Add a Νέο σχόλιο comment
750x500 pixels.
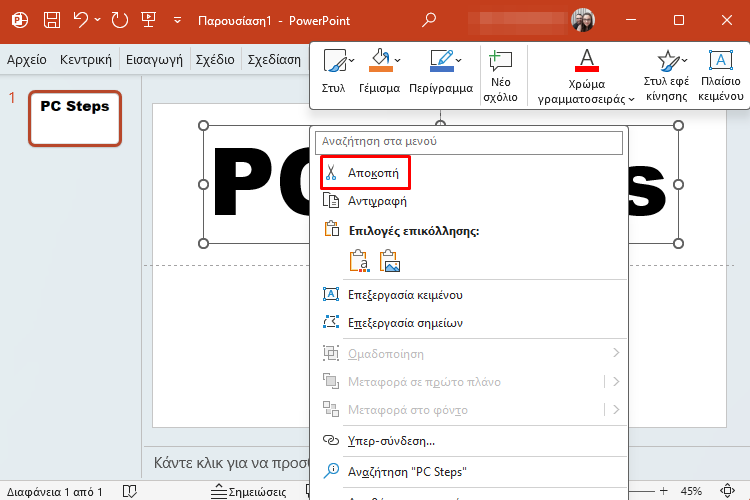coord(500,76)
